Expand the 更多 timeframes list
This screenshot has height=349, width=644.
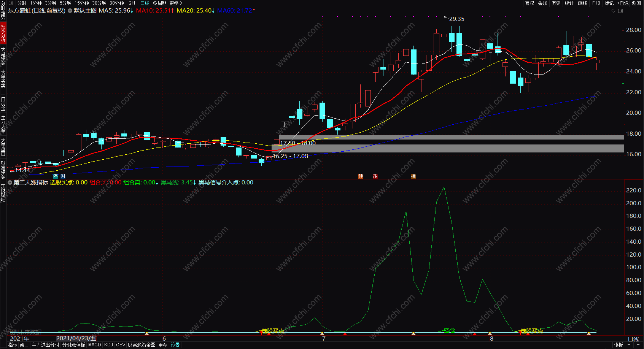tap(176, 3)
